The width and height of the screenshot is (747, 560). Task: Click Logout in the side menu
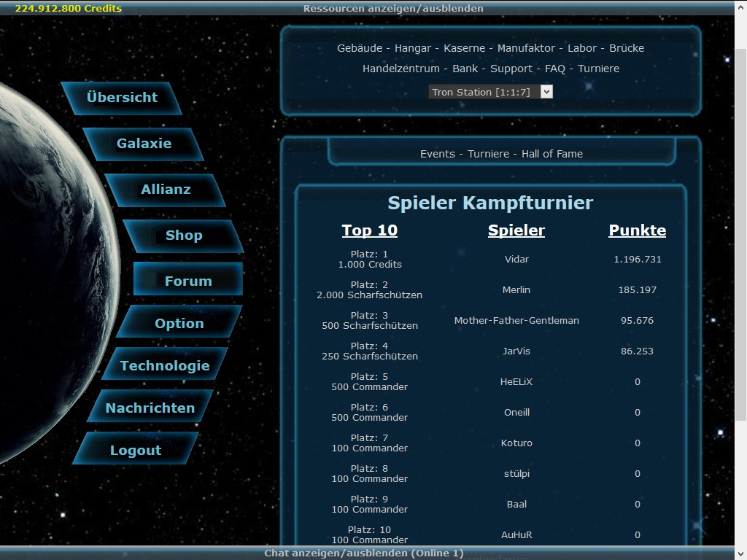pyautogui.click(x=136, y=451)
